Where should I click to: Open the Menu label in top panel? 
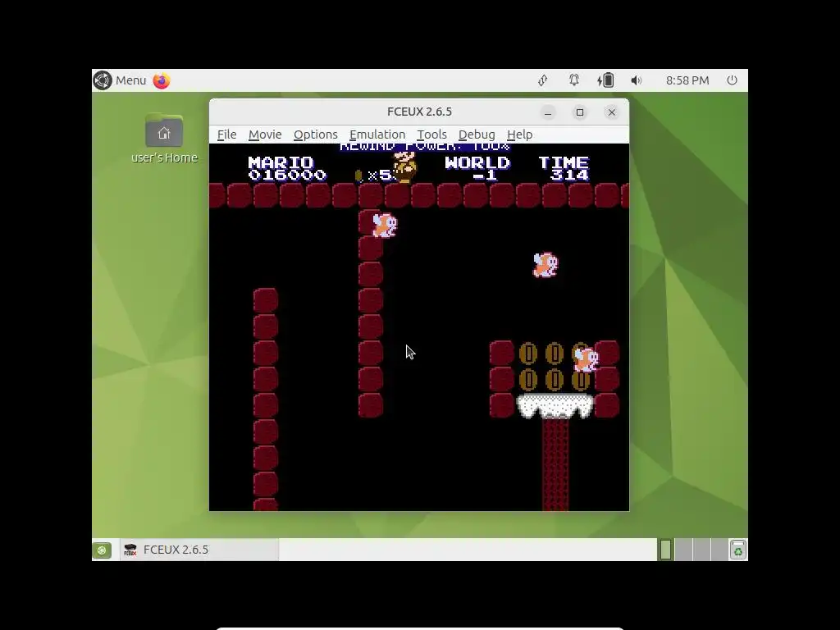130,80
